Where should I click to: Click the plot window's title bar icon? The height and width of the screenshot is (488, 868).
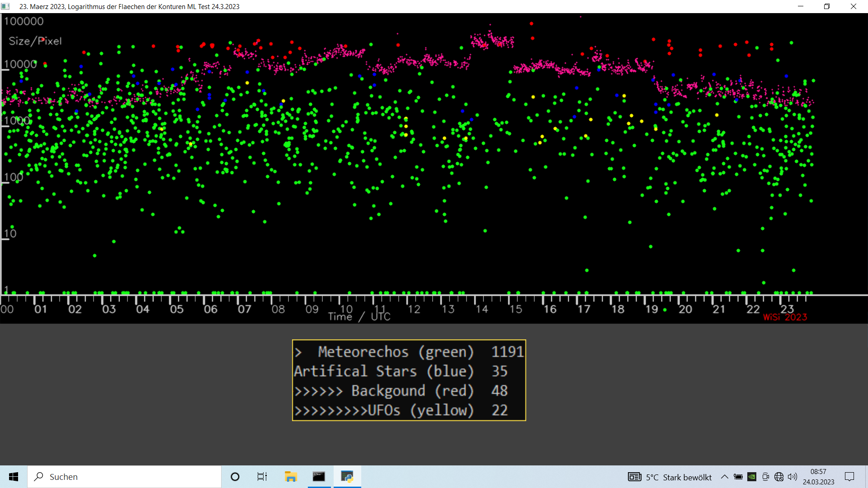(5, 6)
